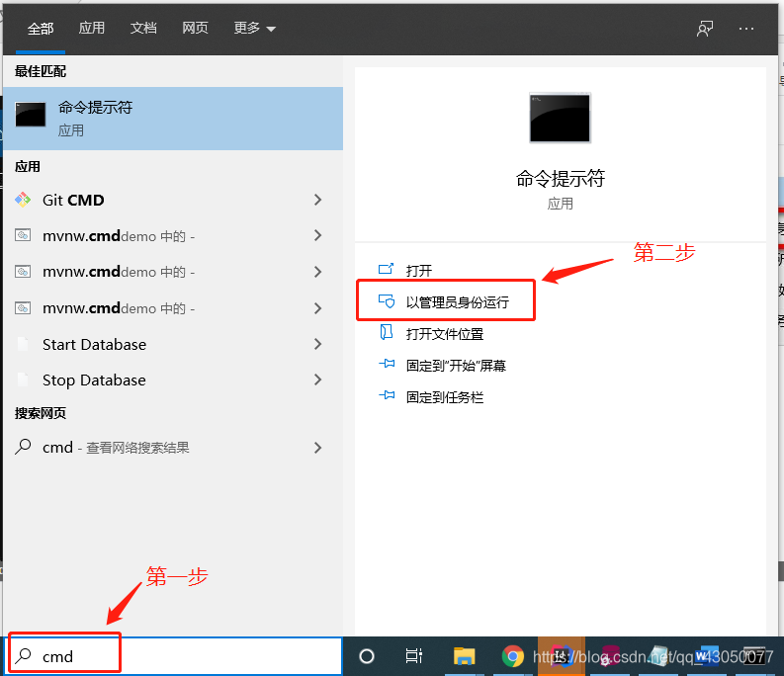Click pin icon for 固定到任务栏
This screenshot has height=676, width=784.
click(387, 395)
